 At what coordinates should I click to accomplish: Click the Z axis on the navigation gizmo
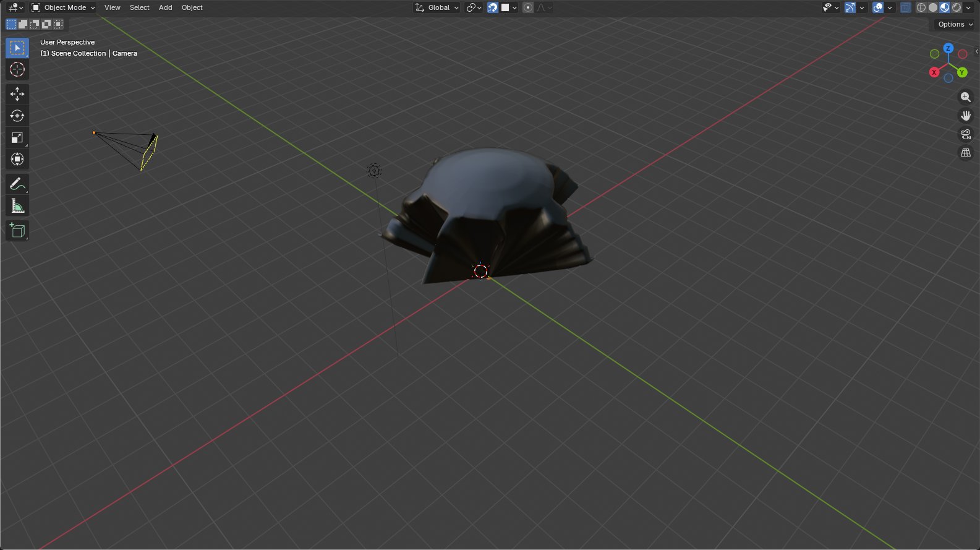[948, 48]
